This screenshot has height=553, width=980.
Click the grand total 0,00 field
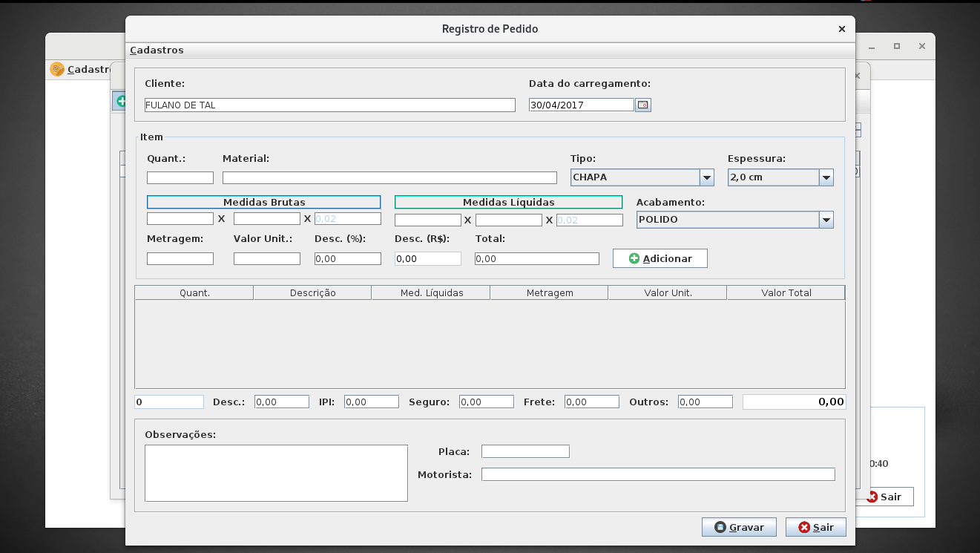click(795, 402)
